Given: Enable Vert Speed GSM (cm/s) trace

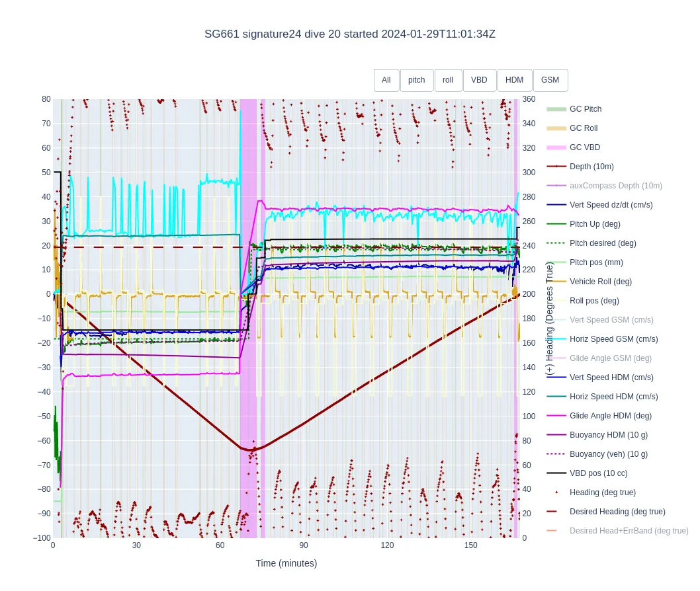Looking at the screenshot, I should pos(600,320).
